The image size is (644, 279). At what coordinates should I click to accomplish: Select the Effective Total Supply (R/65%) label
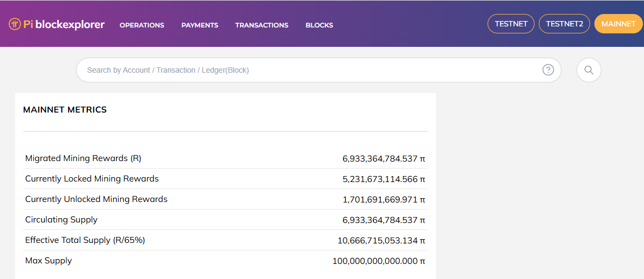(x=85, y=240)
